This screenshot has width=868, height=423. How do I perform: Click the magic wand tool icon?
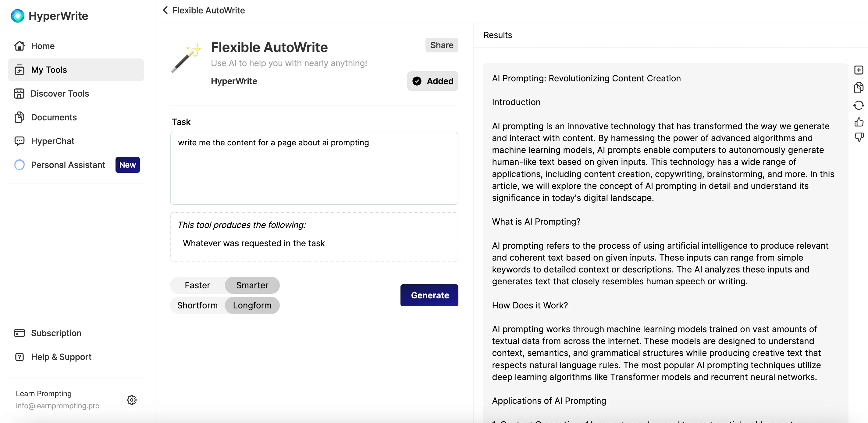186,58
